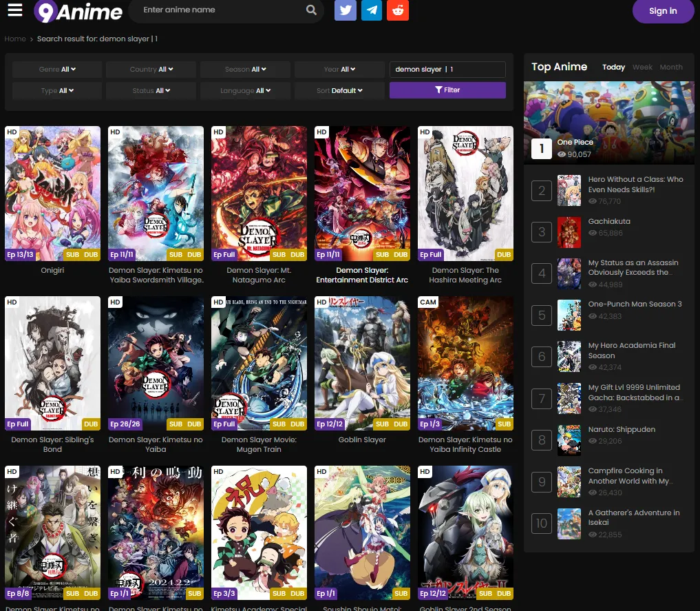
Task: Go to Home breadcrumb link
Action: pos(15,39)
